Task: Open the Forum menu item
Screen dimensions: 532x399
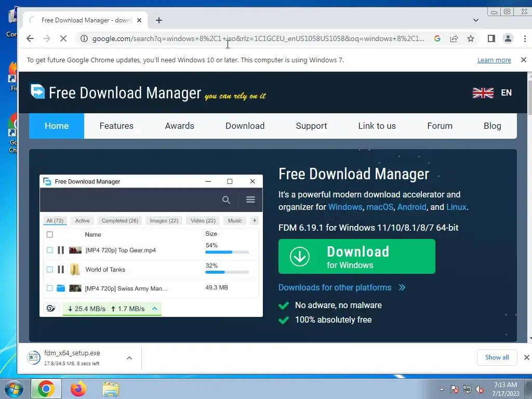Action: 440,126
